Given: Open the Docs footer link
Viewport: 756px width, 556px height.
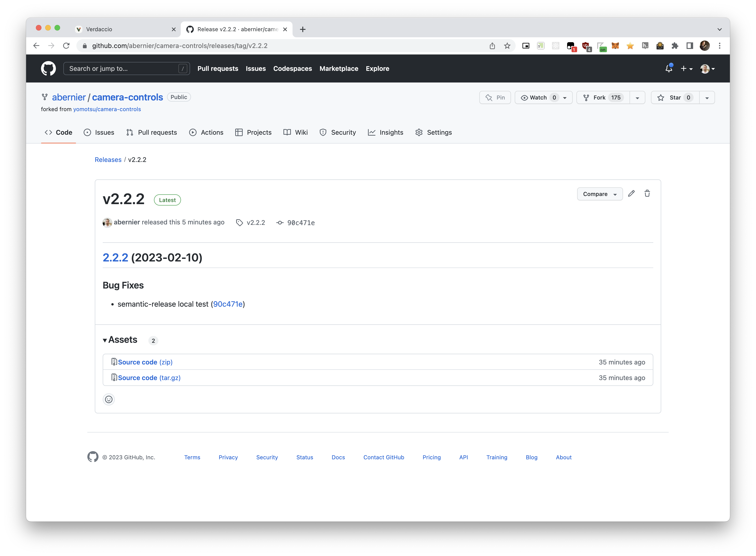Looking at the screenshot, I should coord(338,457).
